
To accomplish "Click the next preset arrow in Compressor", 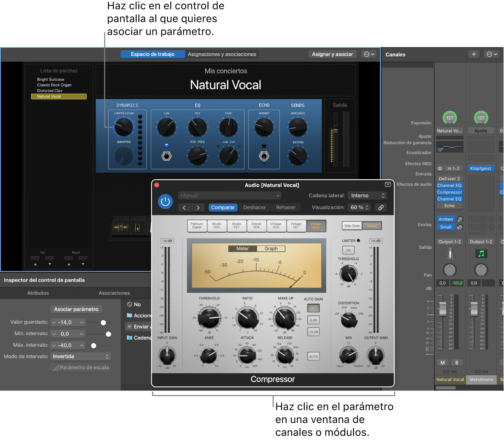I will 198,208.
